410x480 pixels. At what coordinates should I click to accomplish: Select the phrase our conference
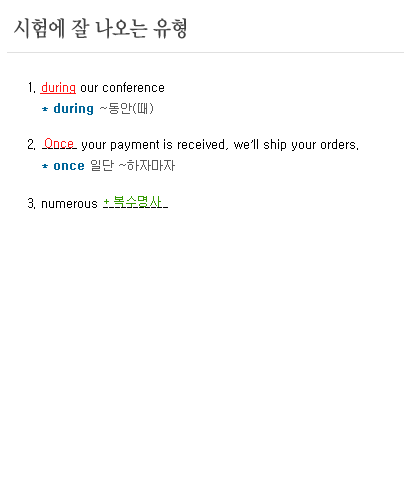pos(122,88)
